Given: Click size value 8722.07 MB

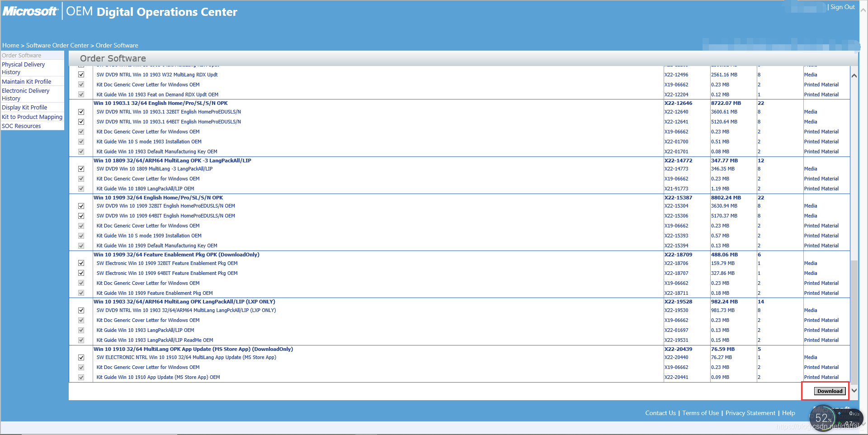Looking at the screenshot, I should [x=726, y=103].
